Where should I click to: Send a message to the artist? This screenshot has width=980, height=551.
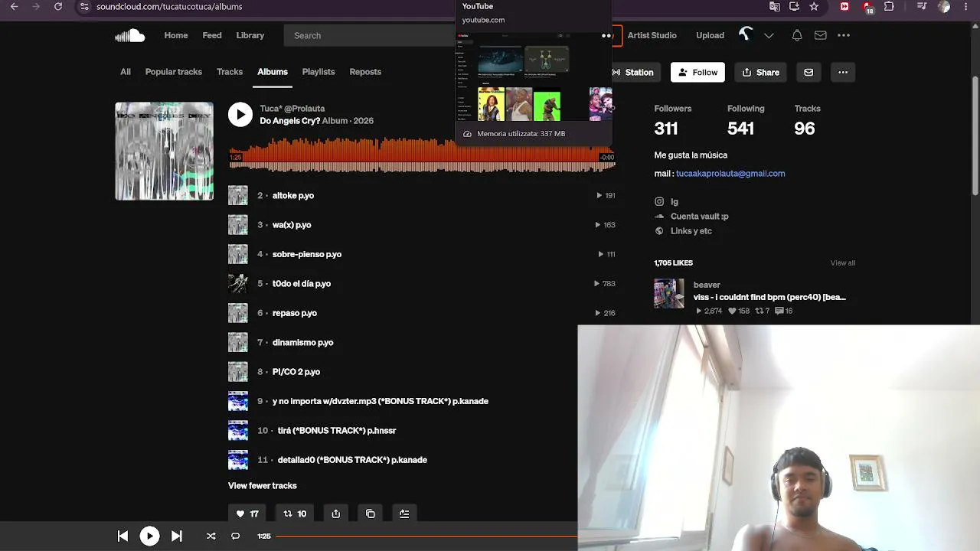pyautogui.click(x=808, y=73)
